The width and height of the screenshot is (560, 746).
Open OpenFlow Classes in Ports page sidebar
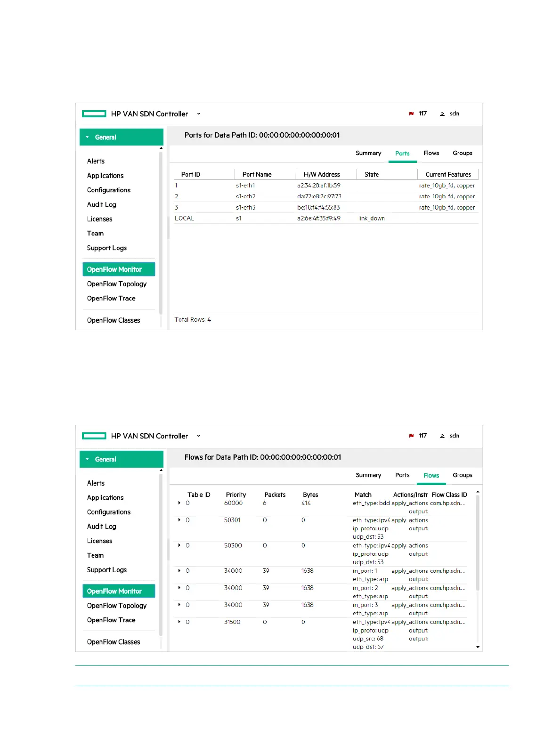click(114, 320)
